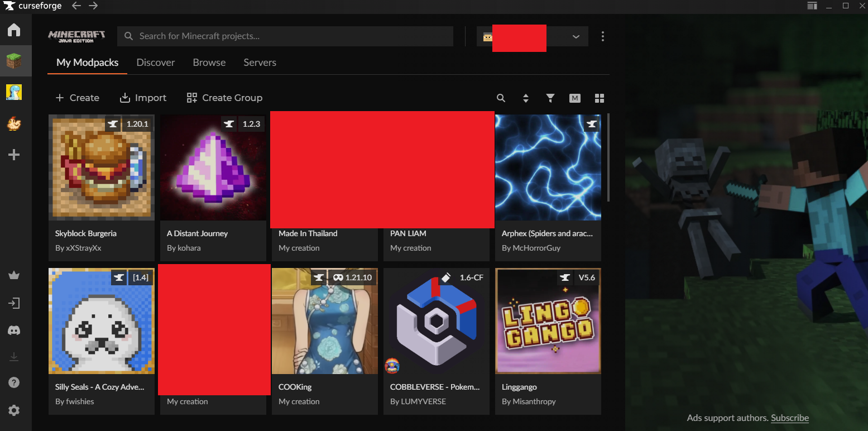Click the 1.2.3 version badge
The image size is (868, 431).
coord(251,124)
